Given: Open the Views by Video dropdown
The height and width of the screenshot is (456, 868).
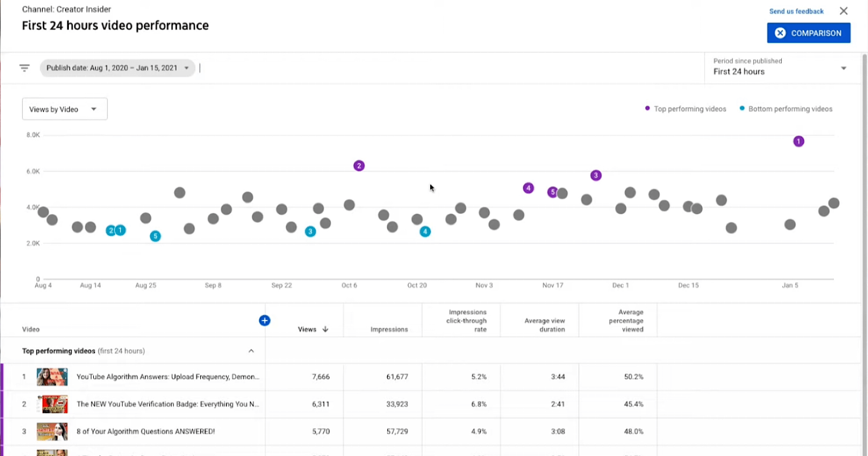Looking at the screenshot, I should (x=65, y=109).
